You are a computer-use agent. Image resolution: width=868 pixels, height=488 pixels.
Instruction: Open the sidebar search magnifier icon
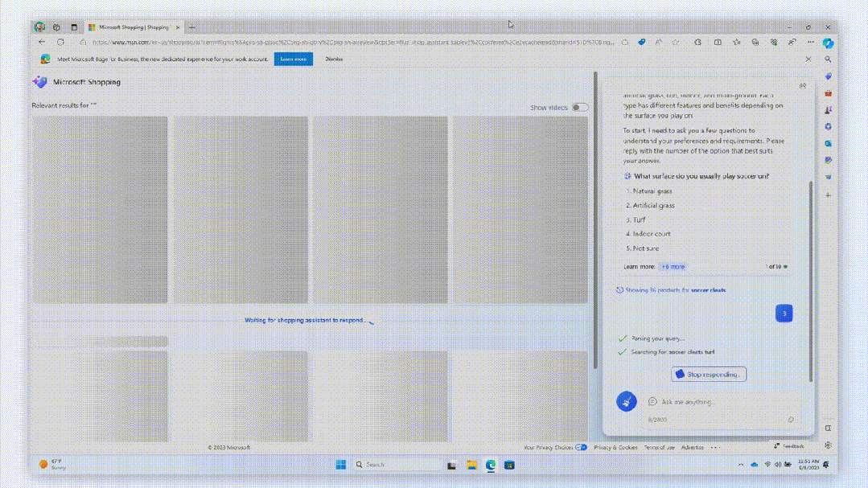(828, 59)
